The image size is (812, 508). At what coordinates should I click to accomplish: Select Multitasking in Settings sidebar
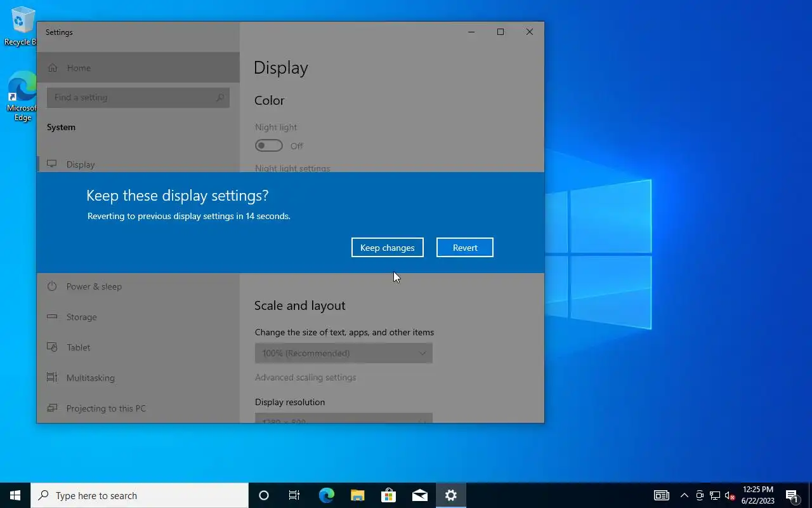coord(138,378)
